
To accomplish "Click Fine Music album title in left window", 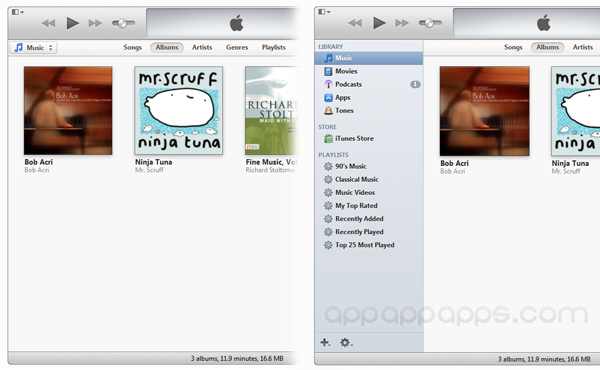I will pyautogui.click(x=271, y=162).
